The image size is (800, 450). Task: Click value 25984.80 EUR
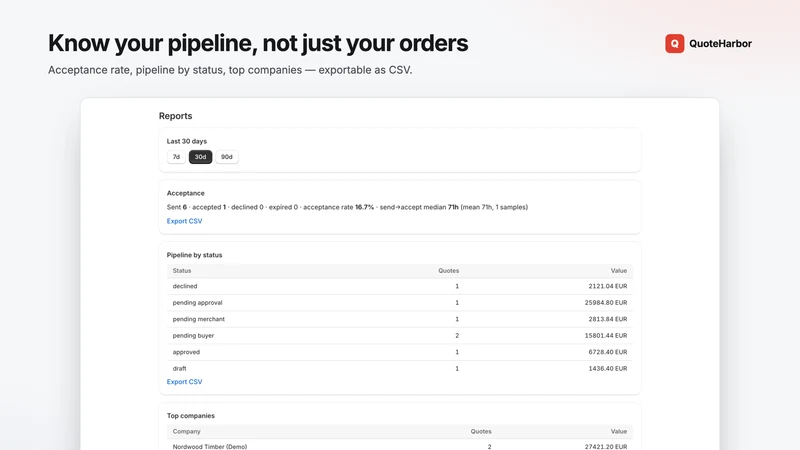coord(606,303)
